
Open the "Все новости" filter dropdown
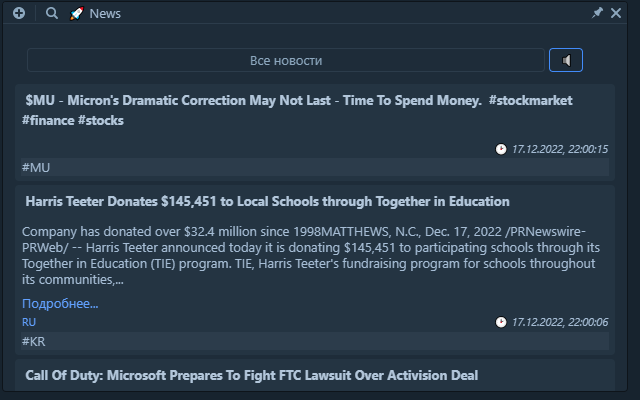coord(285,61)
